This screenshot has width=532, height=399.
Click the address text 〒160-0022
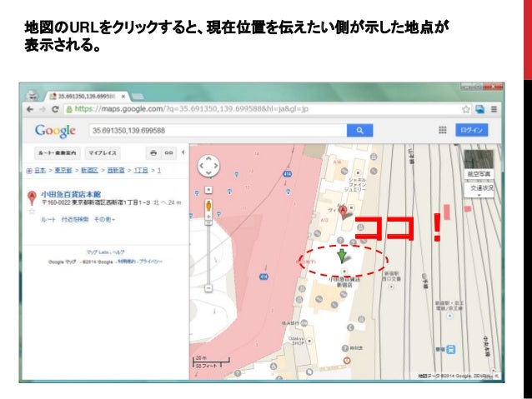pyautogui.click(x=57, y=202)
